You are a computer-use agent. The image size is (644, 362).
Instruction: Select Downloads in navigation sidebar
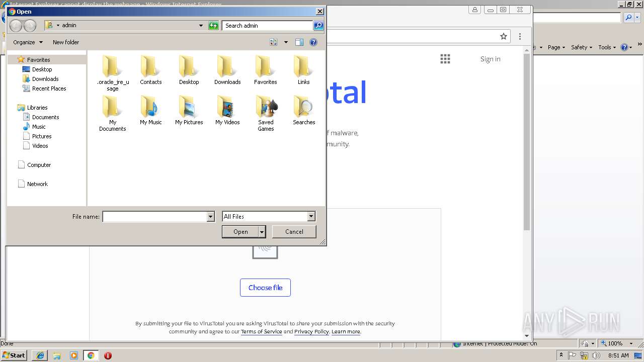pos(45,79)
